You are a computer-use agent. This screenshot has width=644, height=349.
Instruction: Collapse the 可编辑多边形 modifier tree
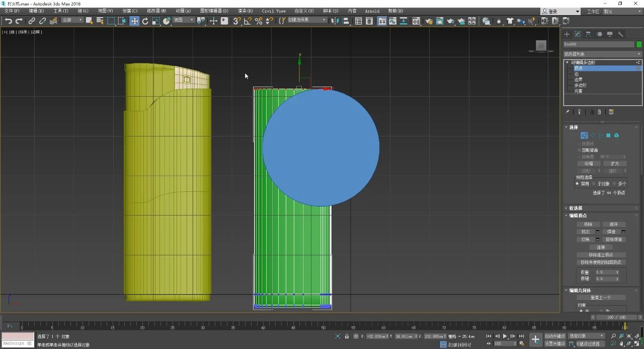pos(567,62)
